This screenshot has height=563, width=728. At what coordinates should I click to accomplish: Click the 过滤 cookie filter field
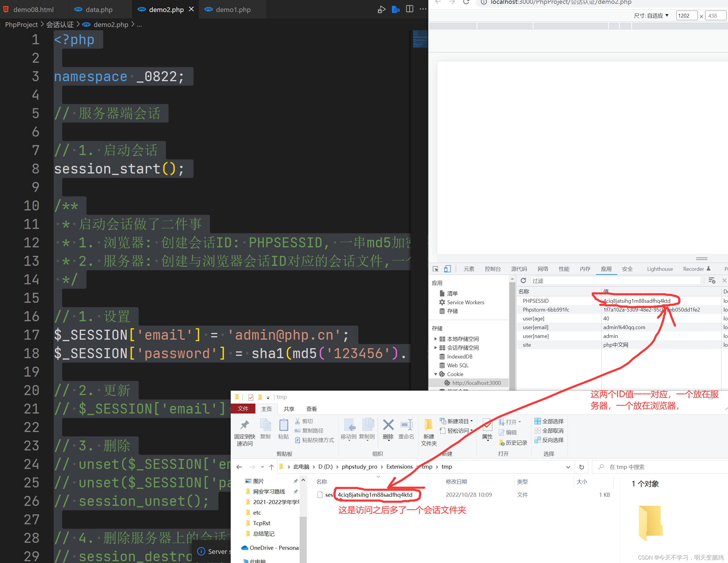click(615, 280)
